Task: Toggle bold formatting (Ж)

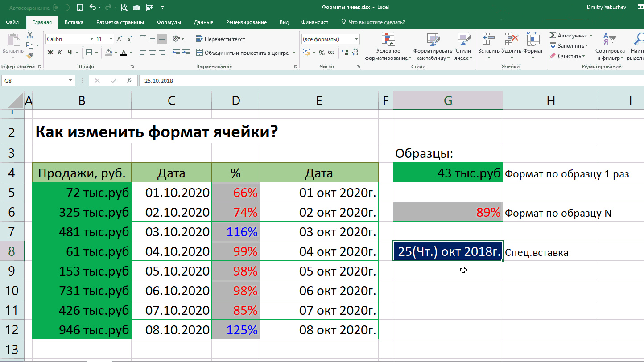Action: [50, 53]
